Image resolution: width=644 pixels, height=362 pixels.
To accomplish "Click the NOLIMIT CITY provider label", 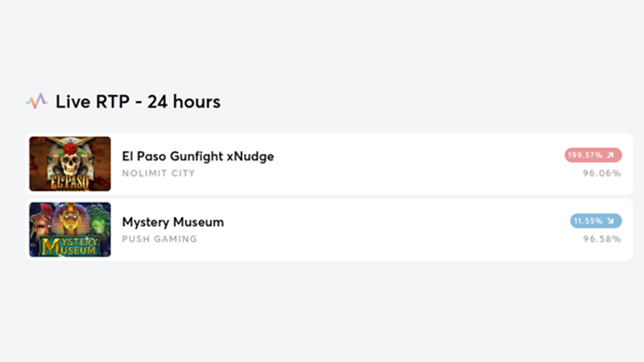I will click(158, 173).
